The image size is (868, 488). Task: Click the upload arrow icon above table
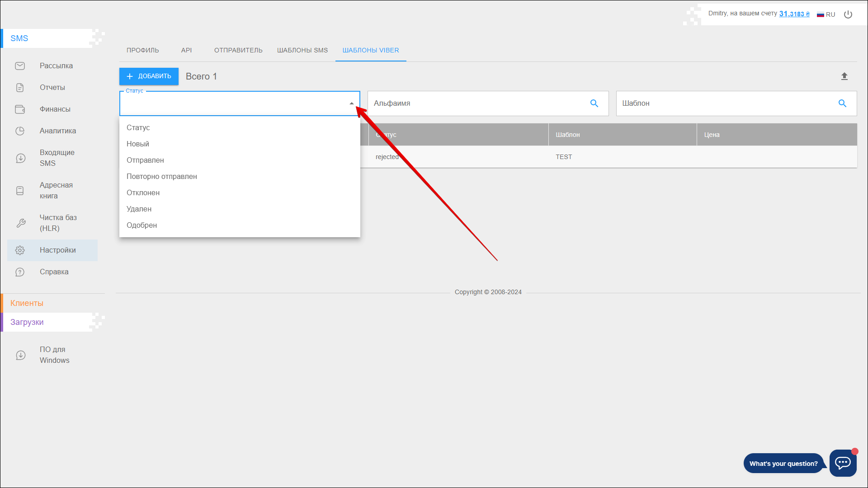pyautogui.click(x=844, y=76)
